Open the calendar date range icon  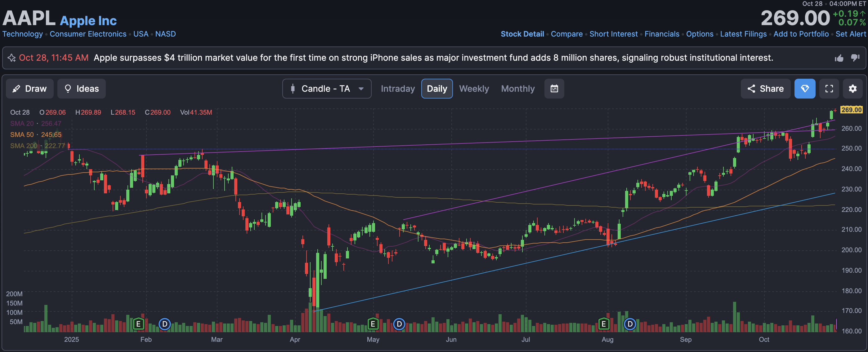click(x=554, y=89)
